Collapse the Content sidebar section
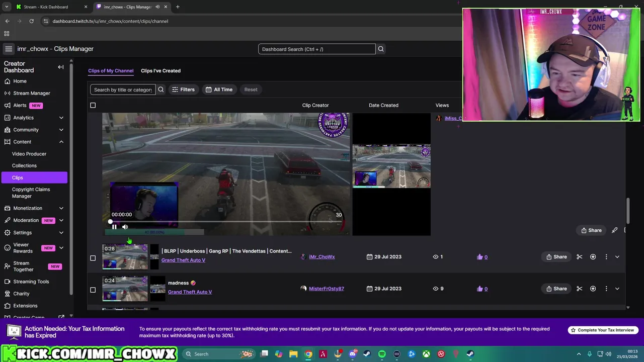644x362 pixels. 61,142
